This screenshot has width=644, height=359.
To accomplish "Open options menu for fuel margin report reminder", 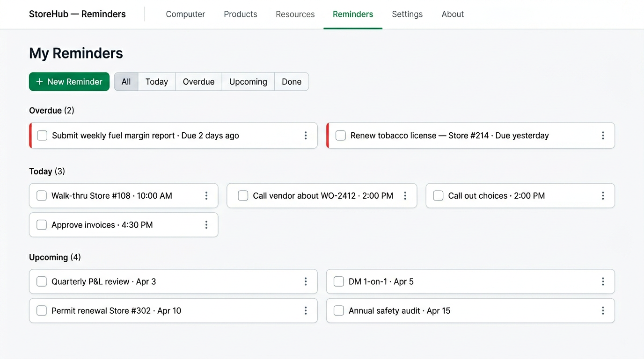I will point(306,136).
